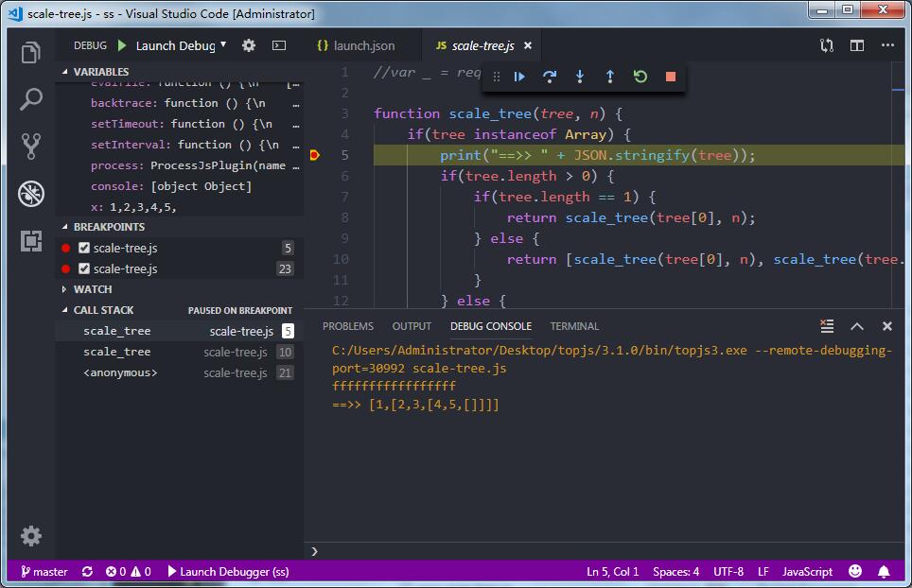912x588 pixels.
Task: Stop debugging with the red square icon
Action: (670, 76)
